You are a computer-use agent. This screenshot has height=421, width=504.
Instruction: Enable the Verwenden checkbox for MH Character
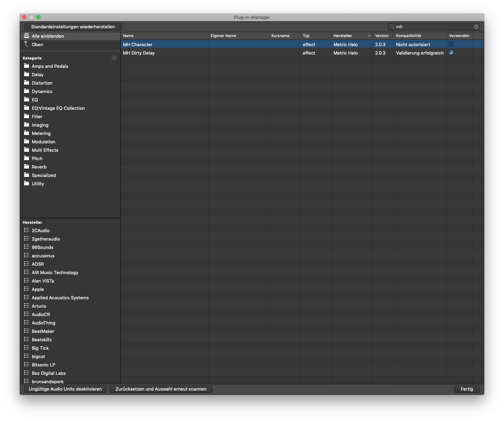451,44
